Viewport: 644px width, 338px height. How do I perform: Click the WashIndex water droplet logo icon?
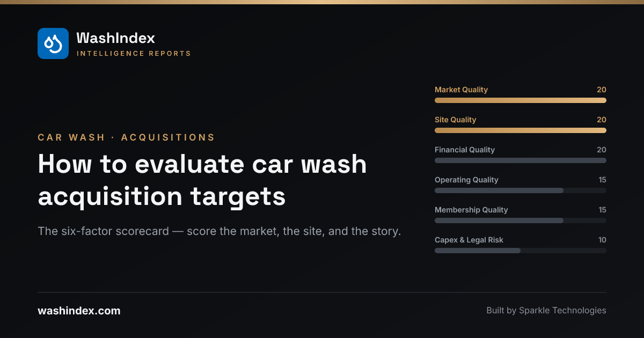[53, 43]
